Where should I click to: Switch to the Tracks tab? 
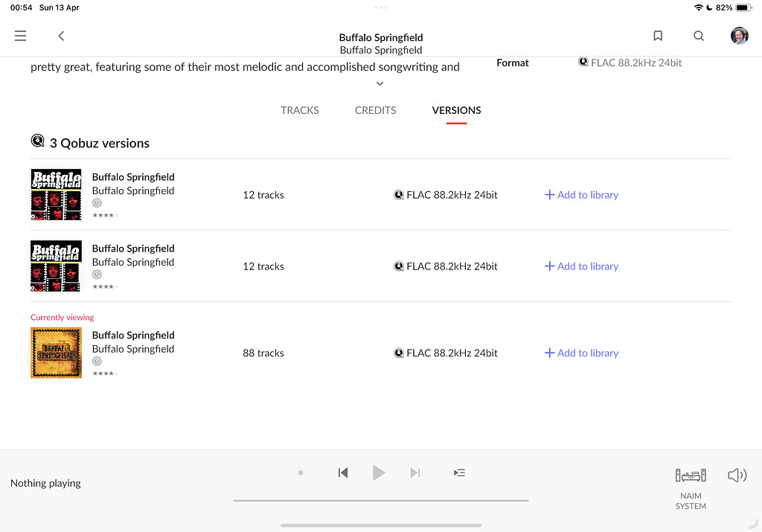[300, 110]
